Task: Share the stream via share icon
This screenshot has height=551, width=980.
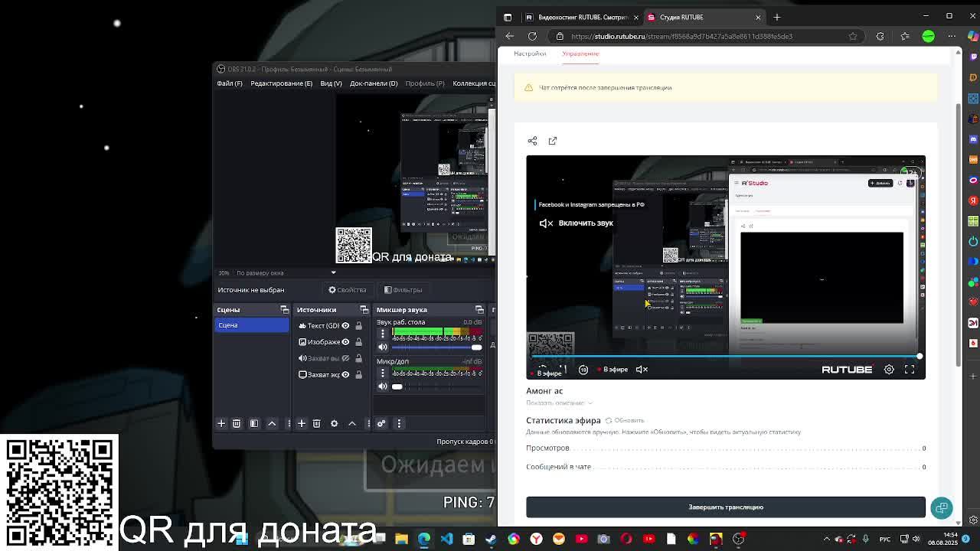Action: (x=532, y=141)
